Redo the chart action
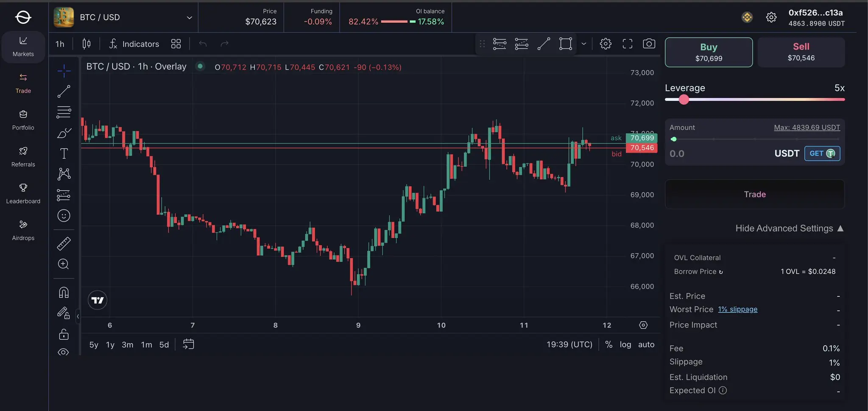 [x=225, y=44]
